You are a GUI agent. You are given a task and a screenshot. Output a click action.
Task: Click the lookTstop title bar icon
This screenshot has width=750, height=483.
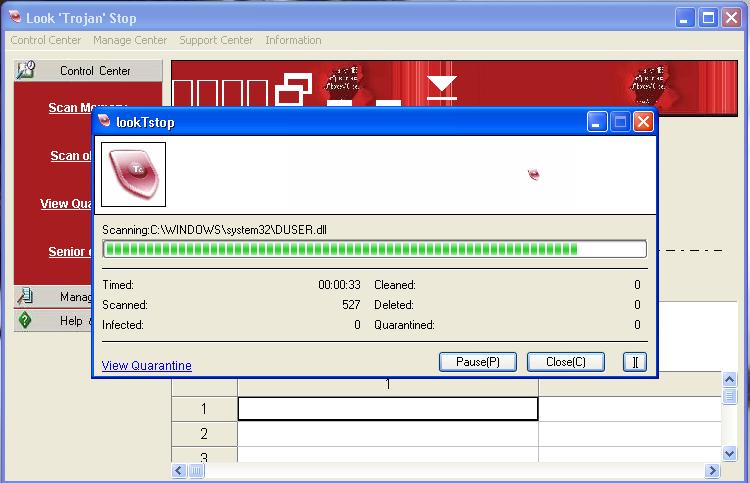coord(104,121)
